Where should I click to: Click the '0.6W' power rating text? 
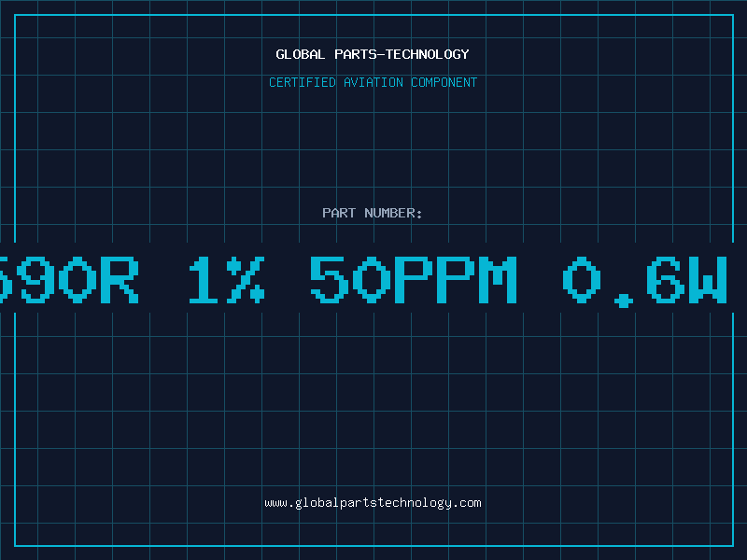(x=645, y=281)
